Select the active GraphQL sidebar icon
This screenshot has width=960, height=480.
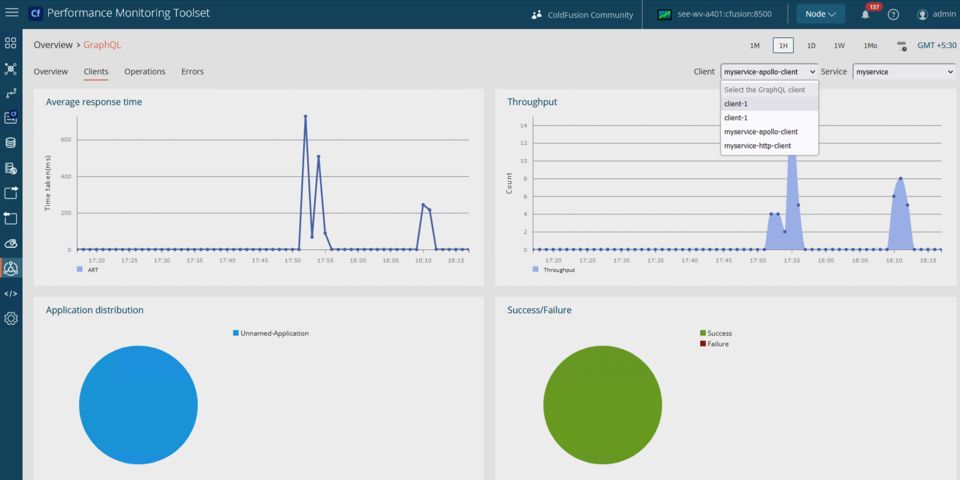point(11,269)
